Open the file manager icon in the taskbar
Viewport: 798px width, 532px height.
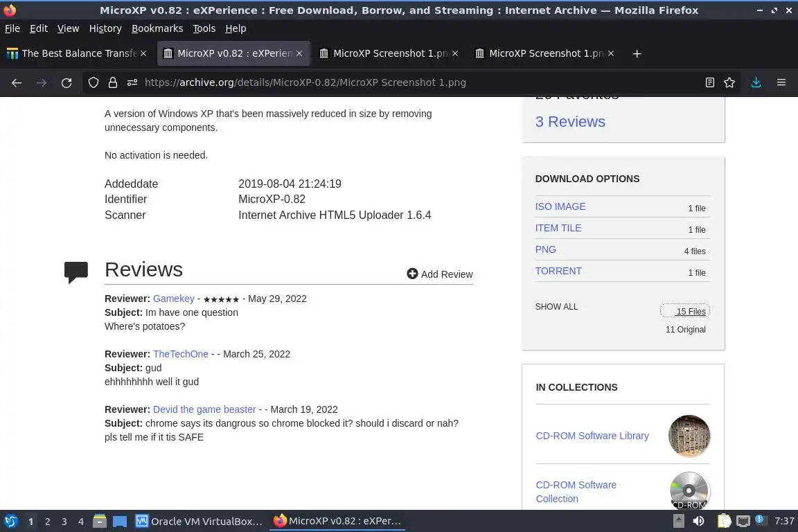(x=100, y=521)
